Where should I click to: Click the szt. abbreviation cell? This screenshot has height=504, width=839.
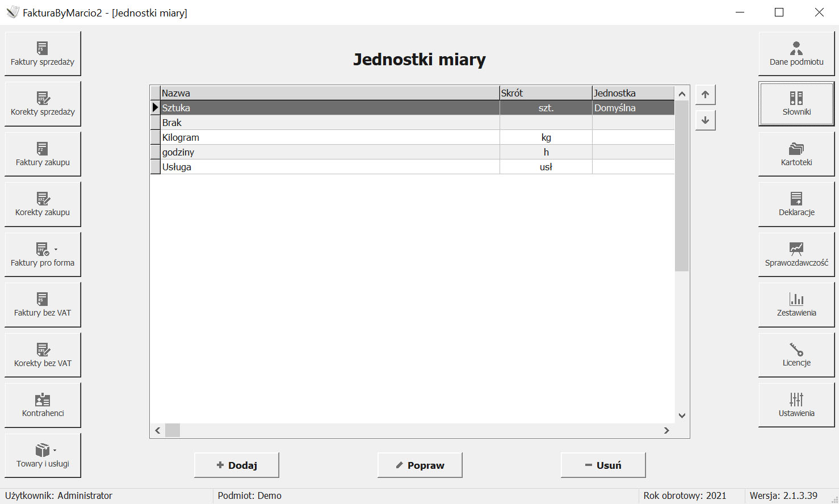(546, 108)
